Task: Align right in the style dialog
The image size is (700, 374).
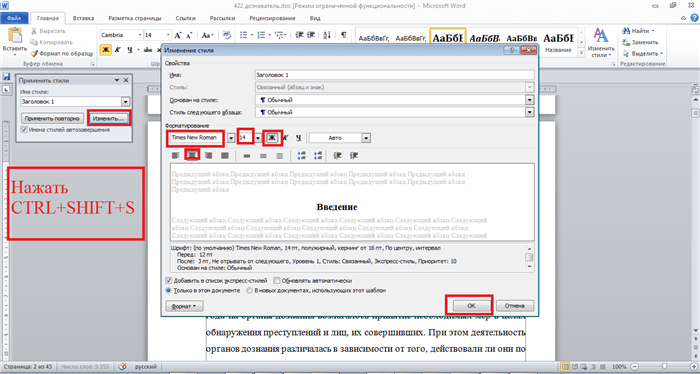Action: (x=208, y=155)
